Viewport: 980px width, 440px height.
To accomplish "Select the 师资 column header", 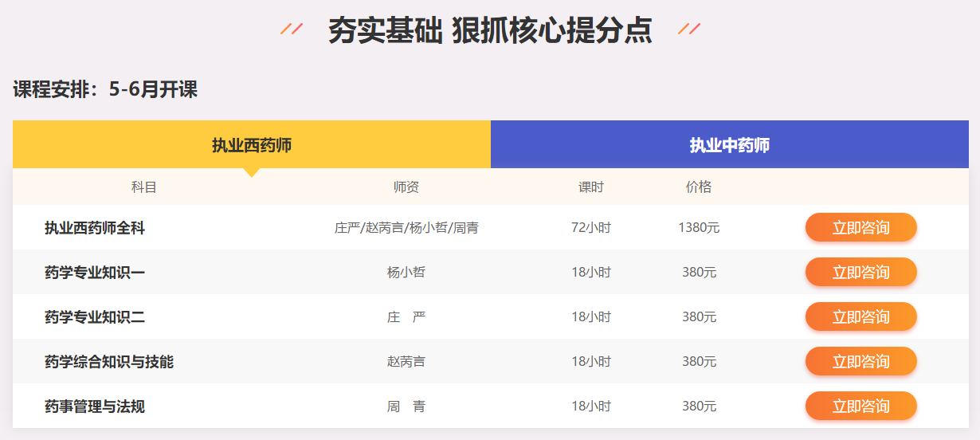I will coord(406,187).
